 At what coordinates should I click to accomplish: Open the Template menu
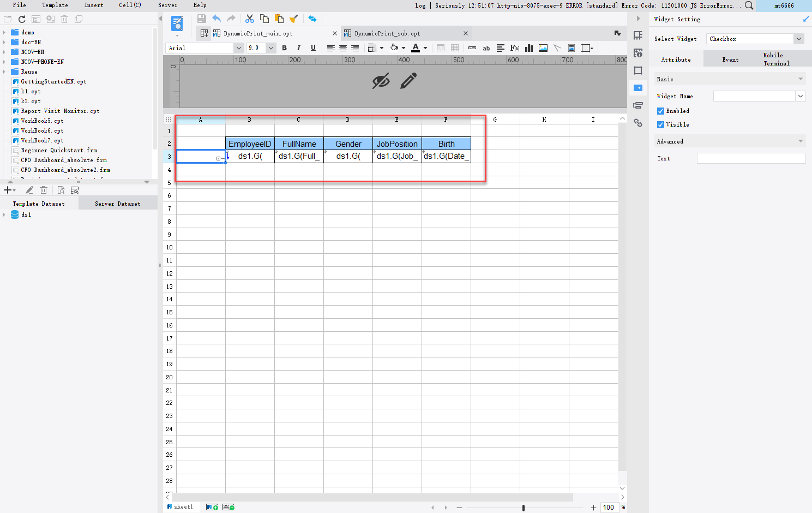click(55, 5)
